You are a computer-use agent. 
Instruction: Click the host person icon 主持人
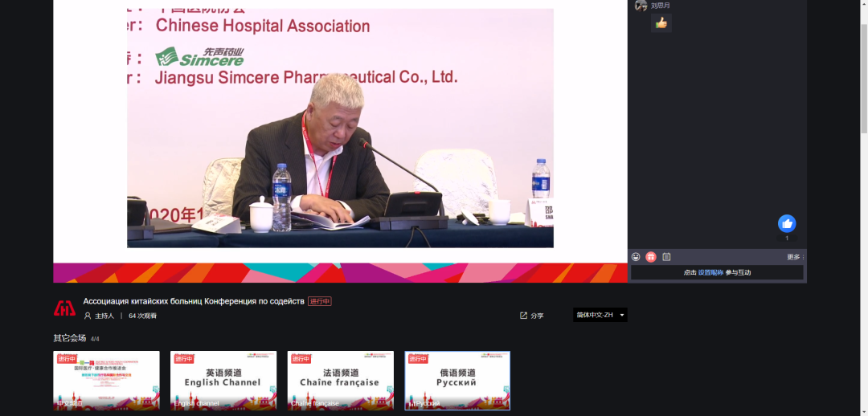coord(88,316)
